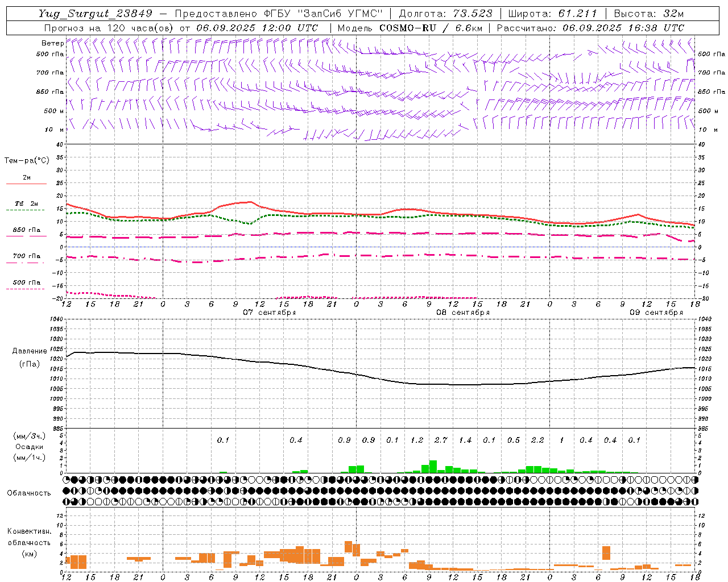Select the 3-hour precipitation value 1.2
Image resolution: width=728 pixels, height=582 pixels.
417,440
